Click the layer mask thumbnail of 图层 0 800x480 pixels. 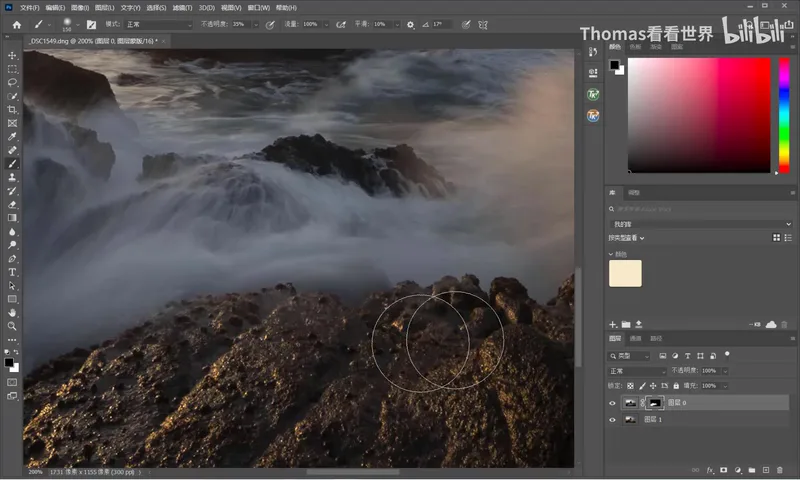655,403
